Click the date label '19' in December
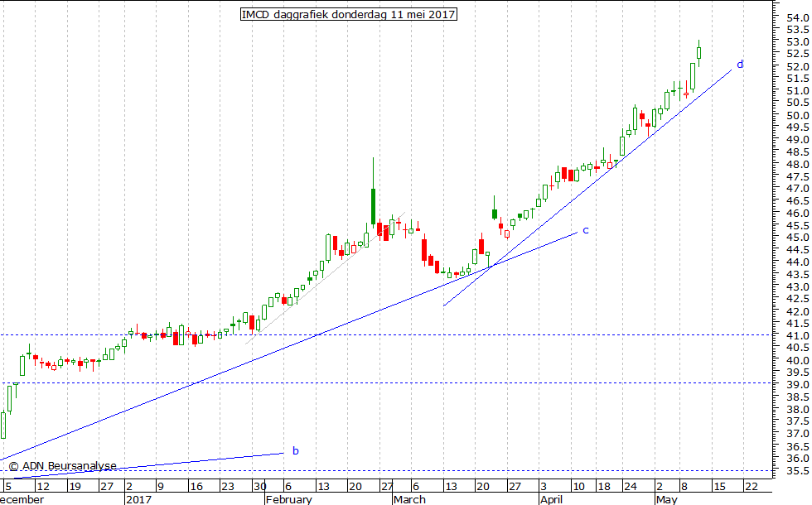This screenshot has height=505, width=812. pyautogui.click(x=75, y=487)
